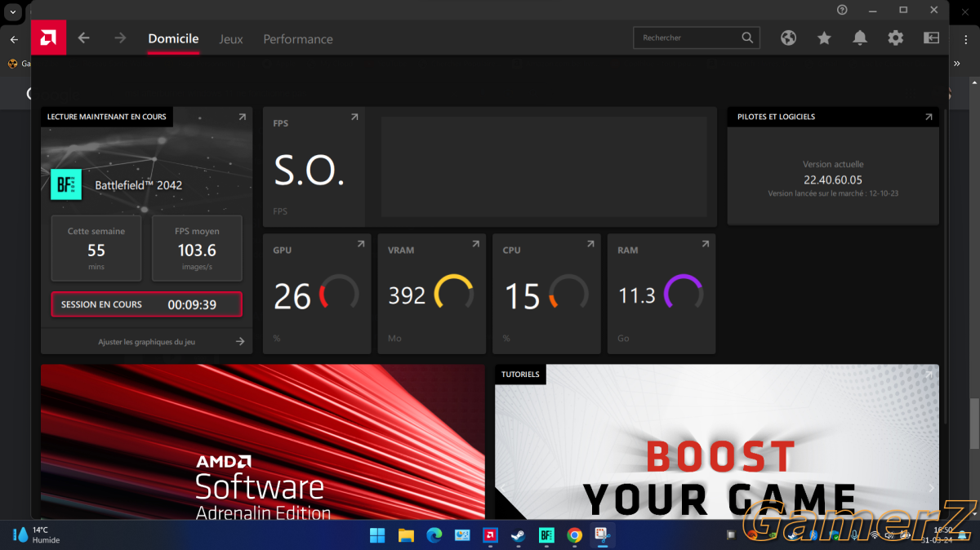The width and height of the screenshot is (980, 550).
Task: Open Battlefield 2042 from the taskbar
Action: coord(546,535)
